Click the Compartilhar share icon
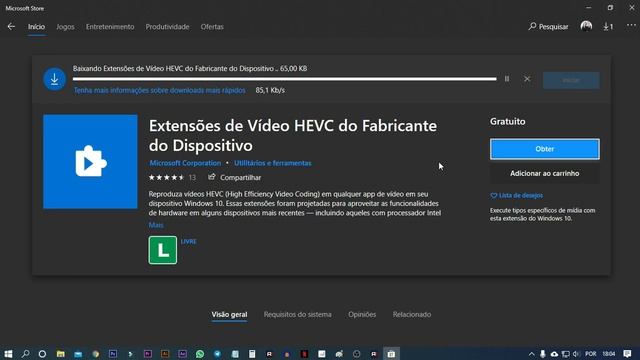The height and width of the screenshot is (360, 640). (211, 177)
